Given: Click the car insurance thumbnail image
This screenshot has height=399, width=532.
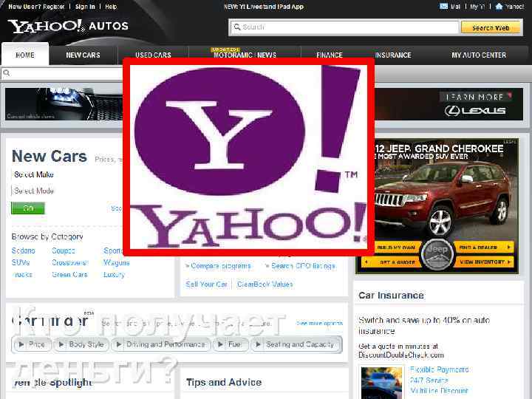Looking at the screenshot, I should point(382,383).
